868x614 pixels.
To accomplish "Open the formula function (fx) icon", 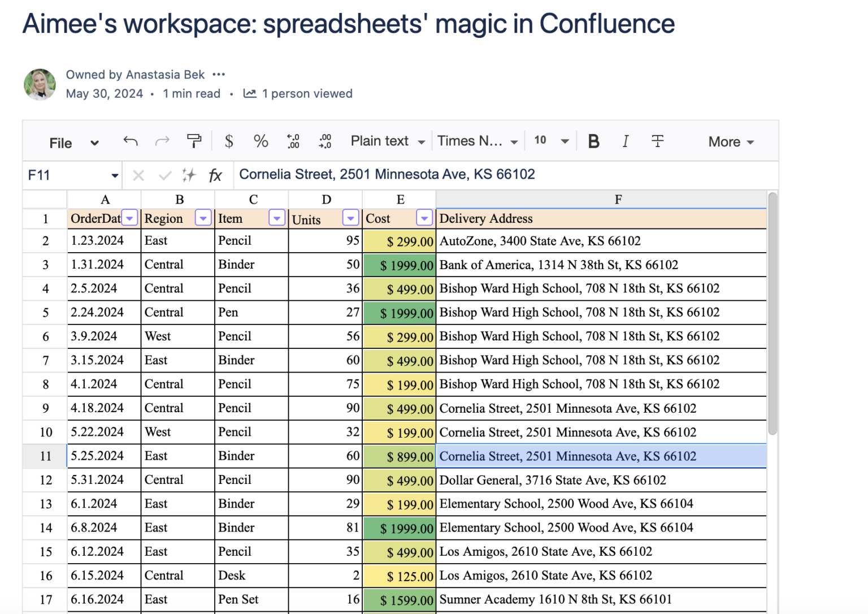I will click(216, 175).
